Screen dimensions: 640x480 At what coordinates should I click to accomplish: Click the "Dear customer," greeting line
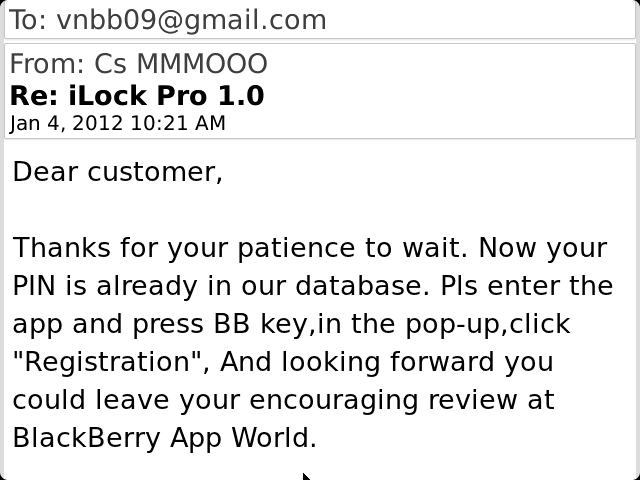coord(118,172)
